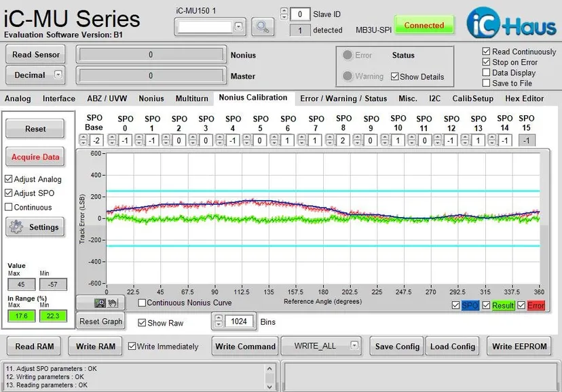
Task: Enable Data Display checkbox
Action: (x=487, y=73)
